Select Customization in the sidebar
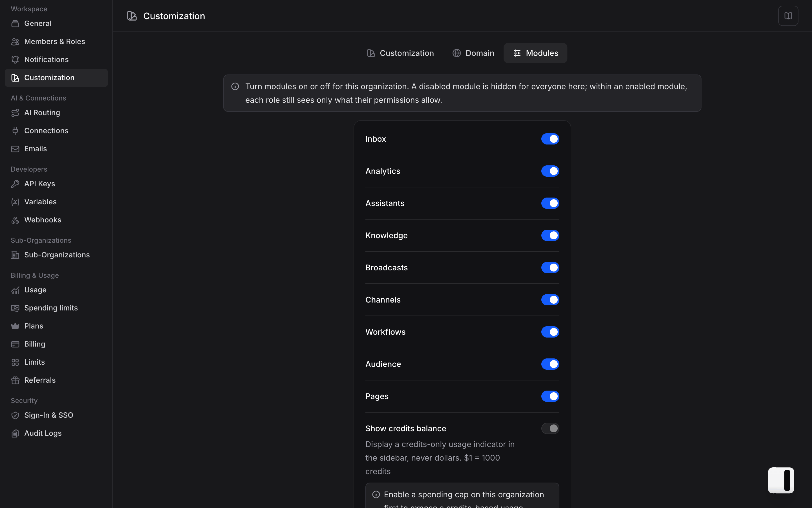812x508 pixels. (56, 78)
